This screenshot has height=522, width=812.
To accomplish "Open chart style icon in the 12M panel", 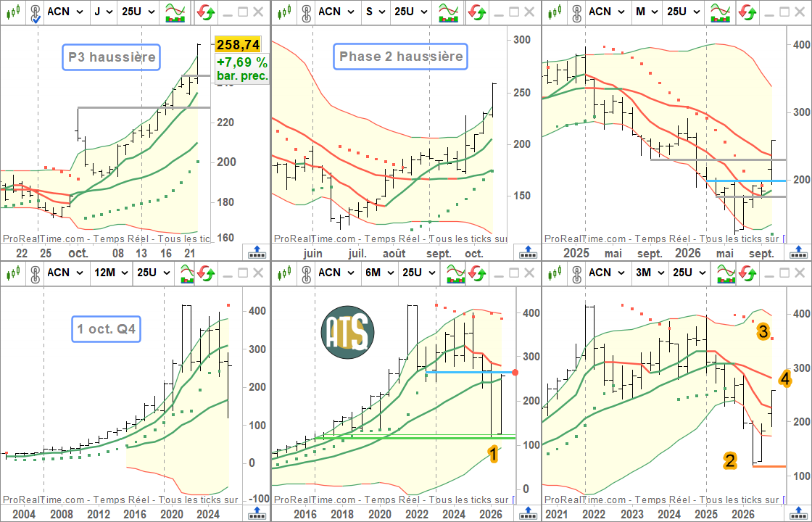I will pyautogui.click(x=14, y=273).
